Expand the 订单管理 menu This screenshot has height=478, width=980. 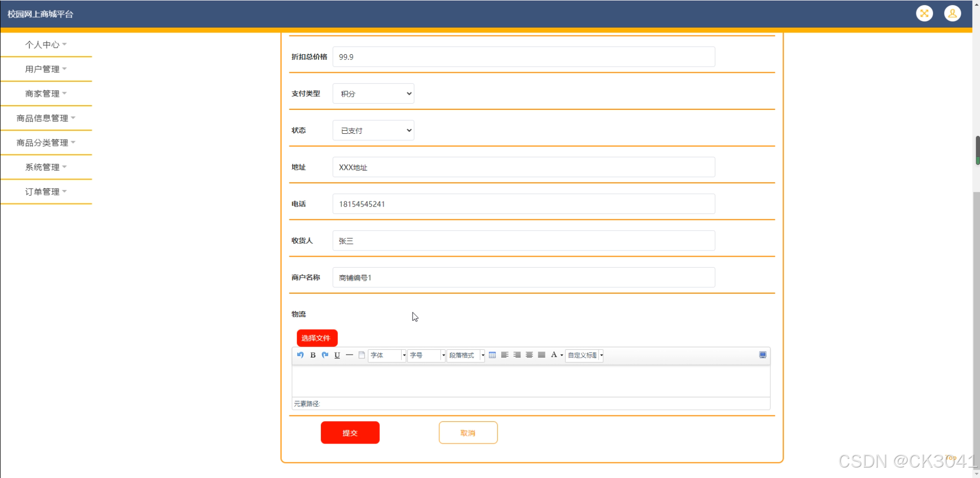pos(46,192)
